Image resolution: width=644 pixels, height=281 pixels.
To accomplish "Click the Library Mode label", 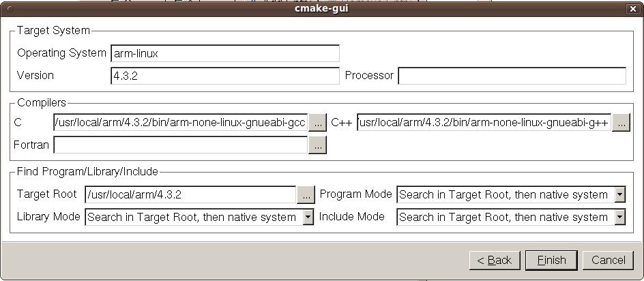I will [x=48, y=216].
